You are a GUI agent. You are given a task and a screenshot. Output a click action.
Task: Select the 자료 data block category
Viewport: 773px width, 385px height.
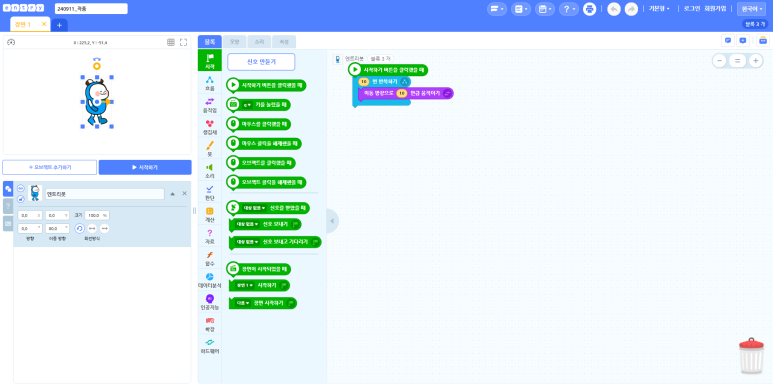pyautogui.click(x=210, y=236)
